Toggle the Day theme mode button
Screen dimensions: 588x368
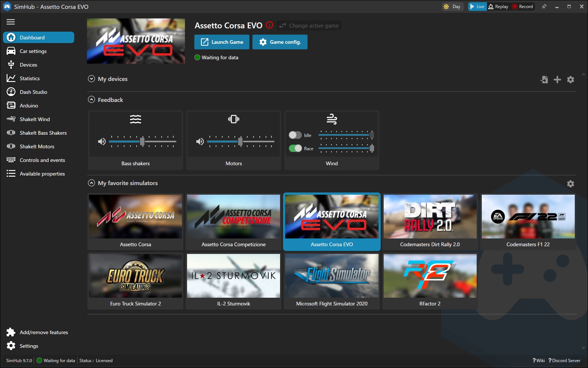(x=452, y=7)
